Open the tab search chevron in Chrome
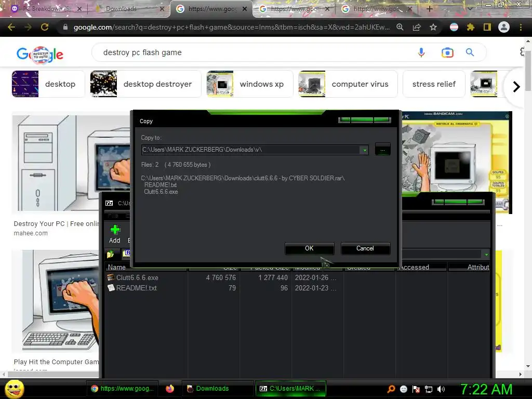Viewport: 532px width, 399px height. coord(470,9)
